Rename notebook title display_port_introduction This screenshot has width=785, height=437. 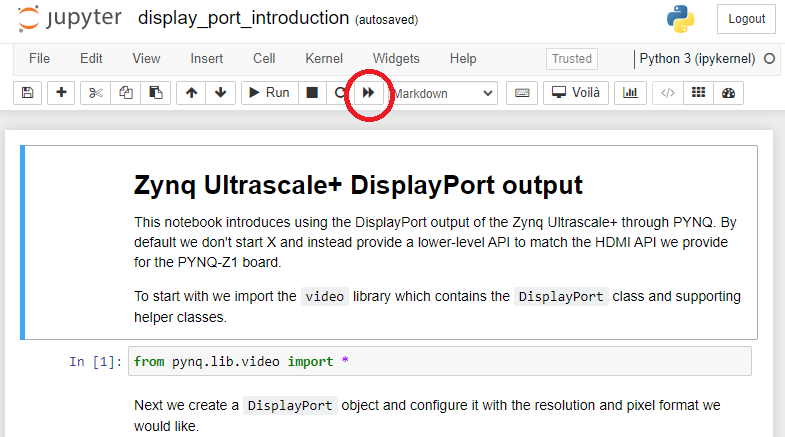(x=243, y=18)
